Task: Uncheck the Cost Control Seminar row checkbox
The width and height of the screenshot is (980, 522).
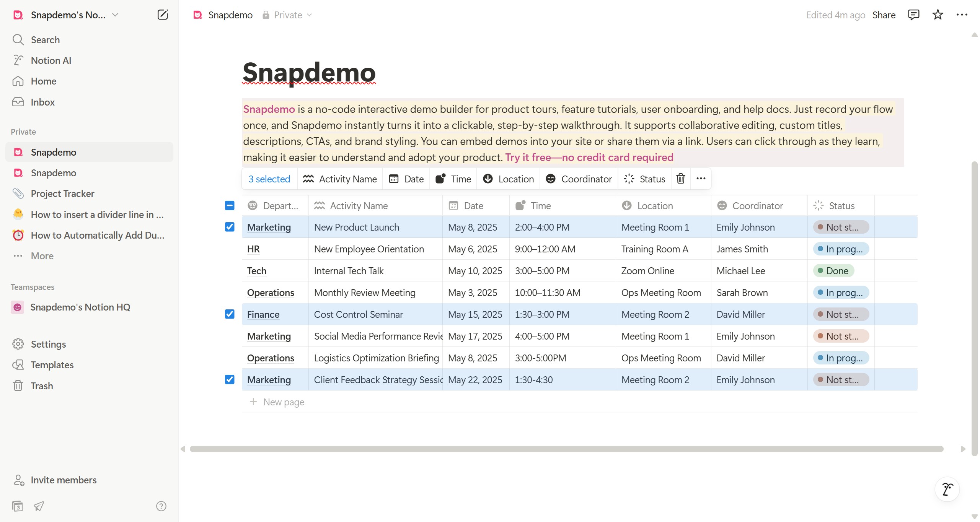Action: click(230, 314)
